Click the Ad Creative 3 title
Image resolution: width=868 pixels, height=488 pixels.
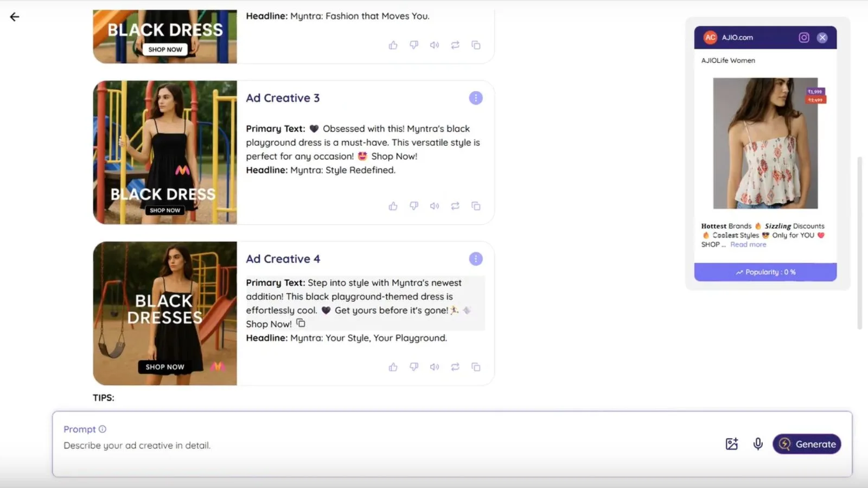pos(283,98)
